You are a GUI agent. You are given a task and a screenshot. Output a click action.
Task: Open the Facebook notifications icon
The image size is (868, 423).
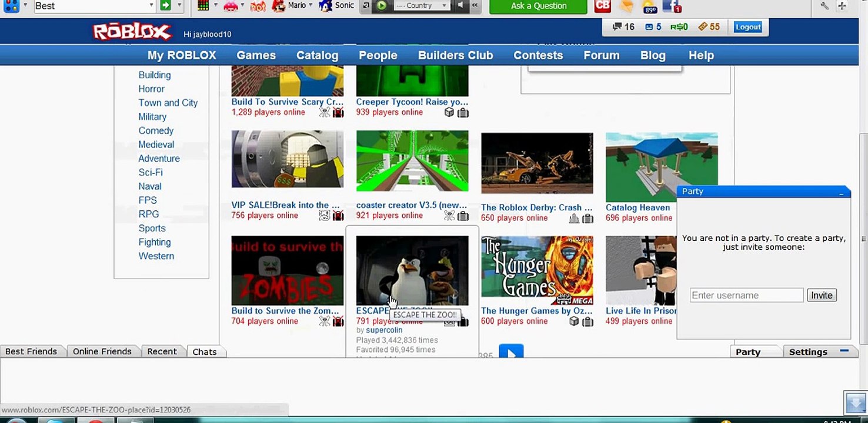click(x=672, y=6)
